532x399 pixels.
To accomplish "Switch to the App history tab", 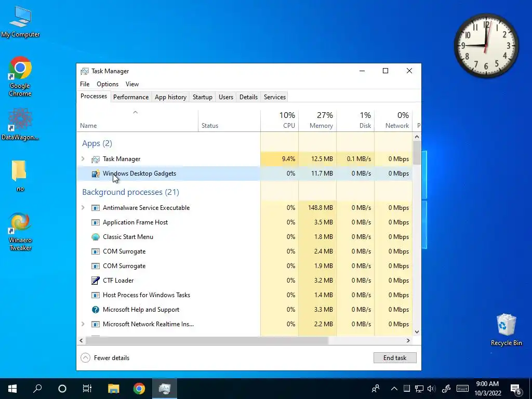I will [x=170, y=97].
